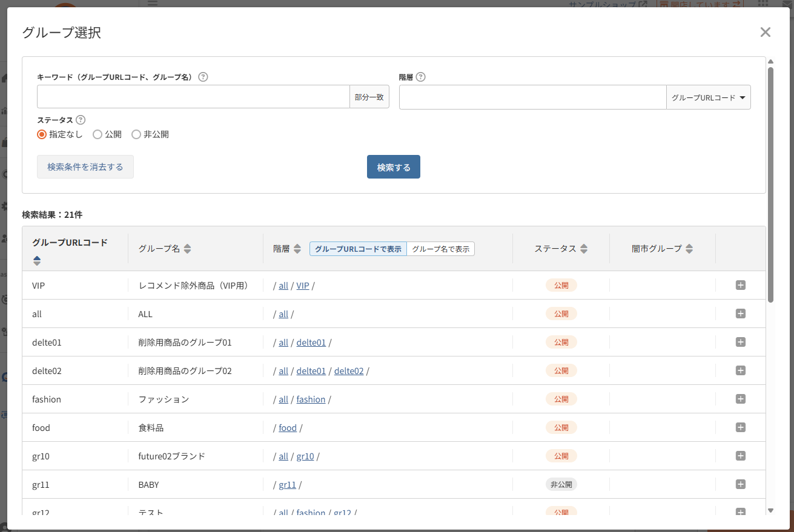794x532 pixels.
Task: Switch hierarchy display to グループURLコードで表示
Action: click(358, 249)
